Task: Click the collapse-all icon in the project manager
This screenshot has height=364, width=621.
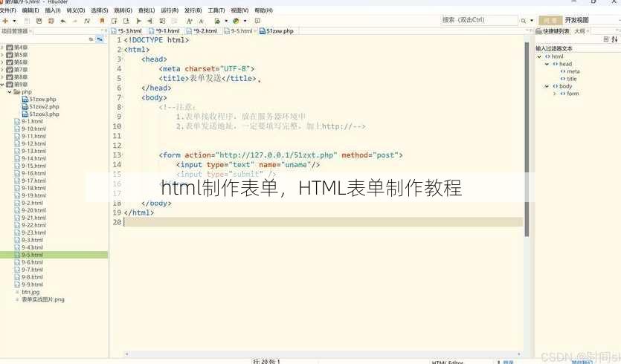Action: (91, 39)
